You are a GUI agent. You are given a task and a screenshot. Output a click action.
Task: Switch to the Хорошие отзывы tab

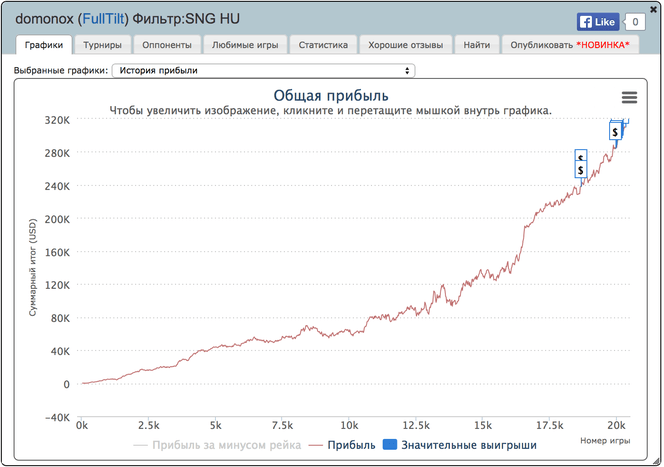tap(406, 45)
